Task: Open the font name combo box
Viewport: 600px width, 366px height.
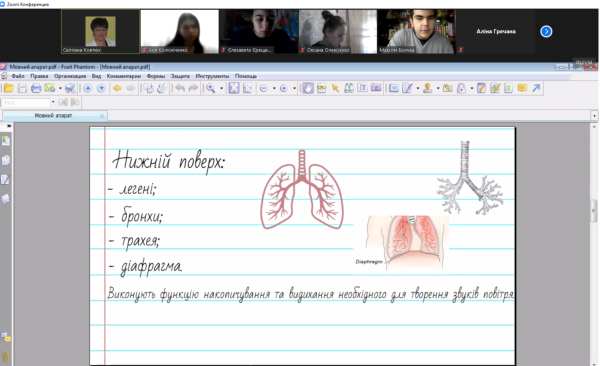Action: tap(29, 102)
